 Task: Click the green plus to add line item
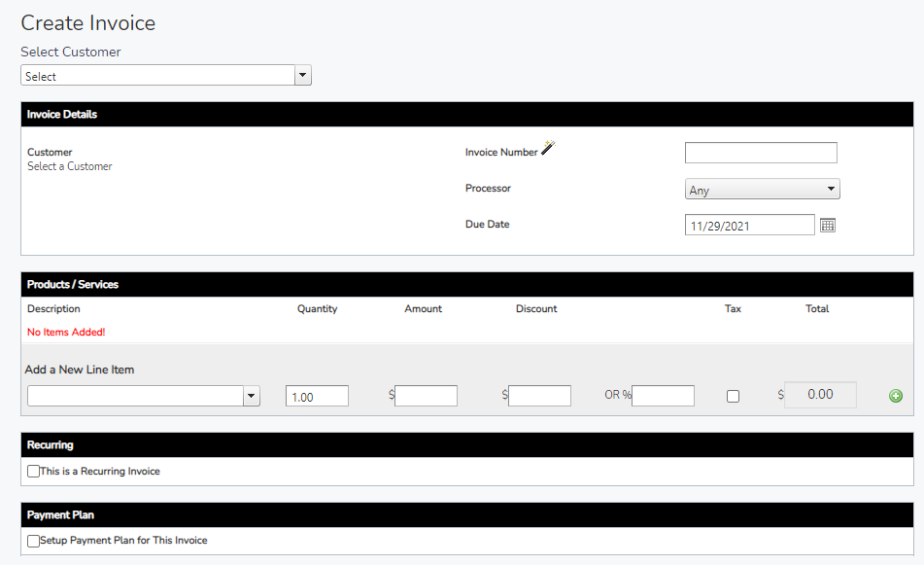coord(895,396)
